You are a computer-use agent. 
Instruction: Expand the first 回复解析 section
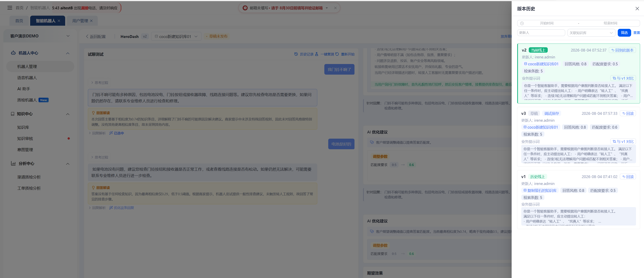point(97,133)
